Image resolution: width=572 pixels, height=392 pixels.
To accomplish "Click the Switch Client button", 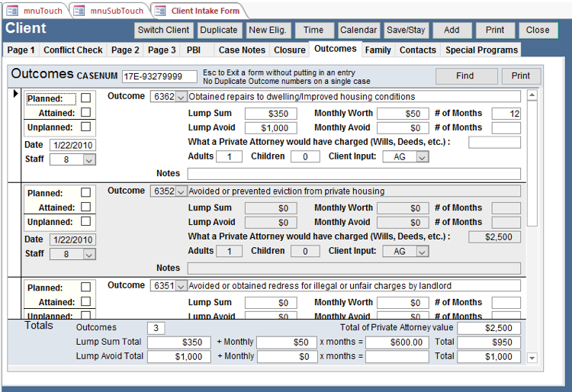I will (x=164, y=30).
